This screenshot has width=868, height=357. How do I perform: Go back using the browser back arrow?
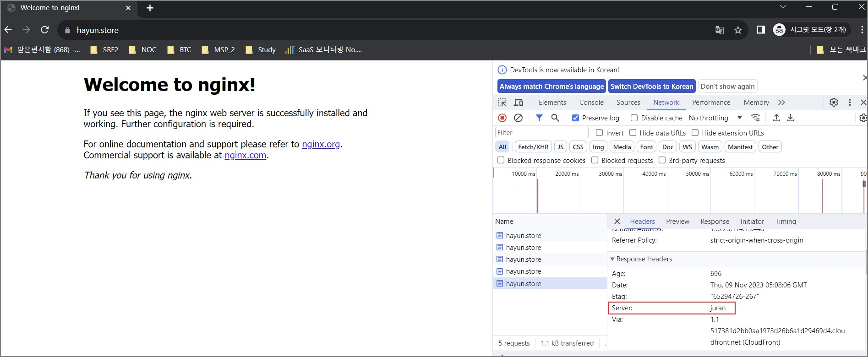8,30
